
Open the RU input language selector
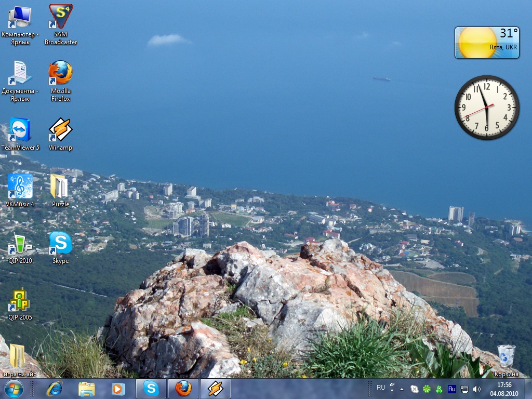[381, 388]
